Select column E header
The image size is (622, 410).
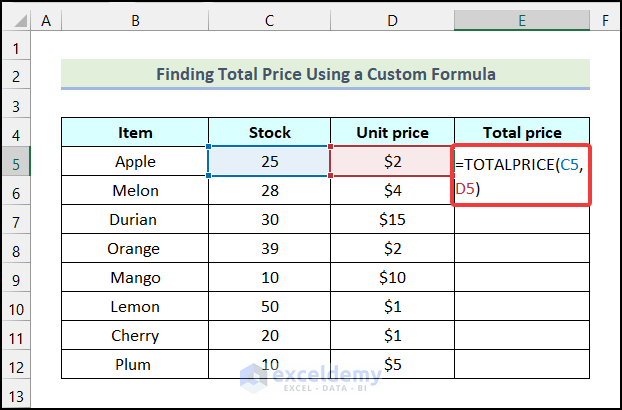[x=521, y=19]
